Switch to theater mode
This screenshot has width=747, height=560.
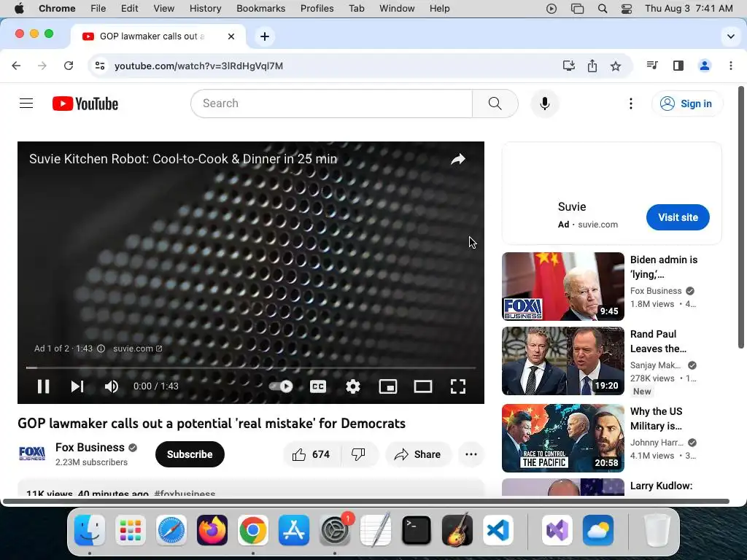(423, 386)
